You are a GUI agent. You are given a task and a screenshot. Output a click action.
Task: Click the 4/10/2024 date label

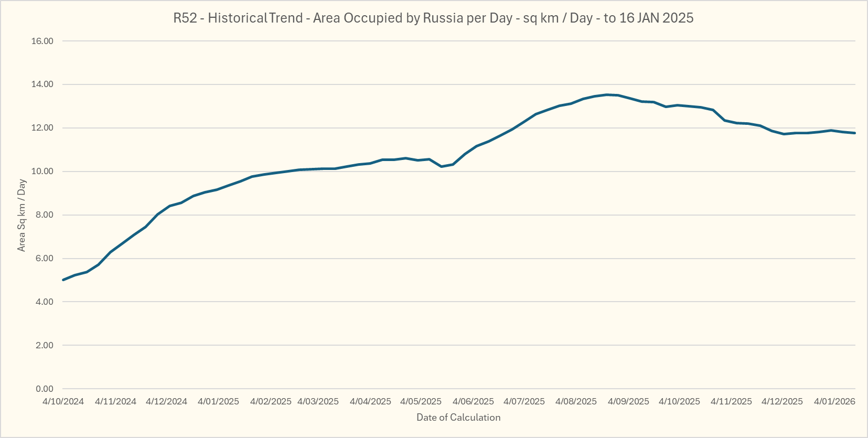[x=63, y=402]
